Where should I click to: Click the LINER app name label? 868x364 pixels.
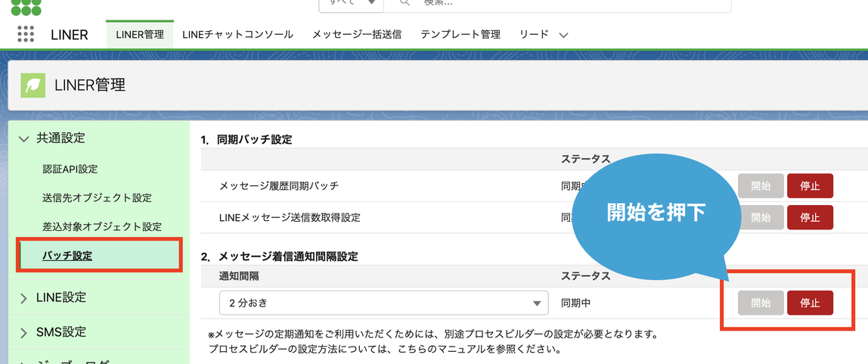tap(70, 34)
